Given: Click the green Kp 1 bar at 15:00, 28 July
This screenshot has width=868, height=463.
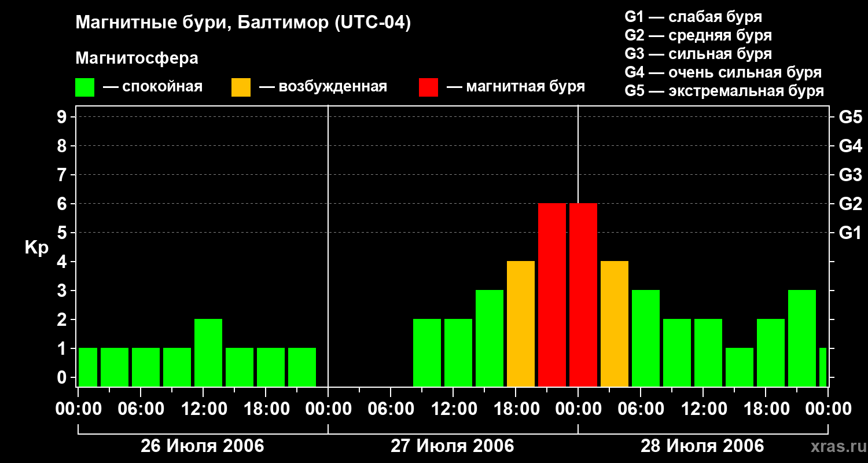Looking at the screenshot, I should click(740, 368).
